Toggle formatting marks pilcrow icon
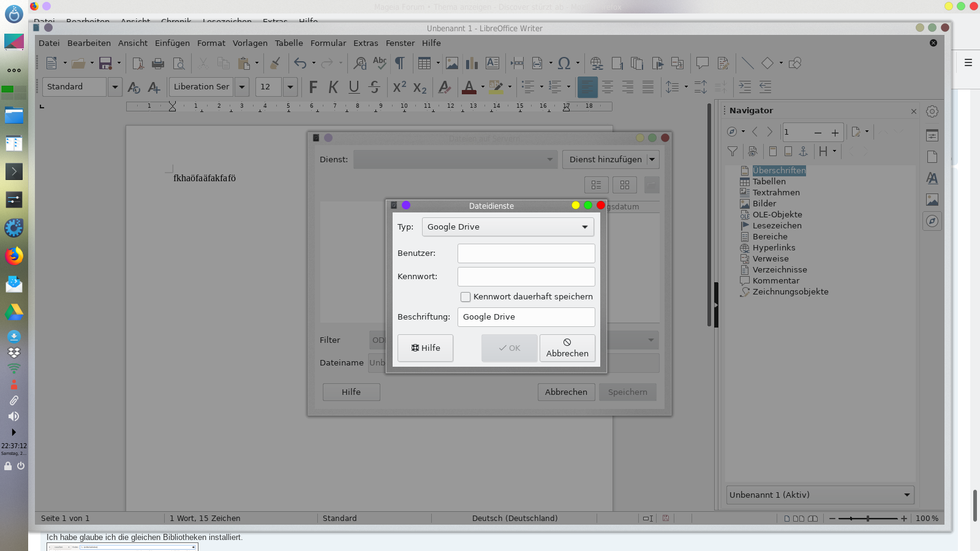980x551 pixels. click(399, 63)
